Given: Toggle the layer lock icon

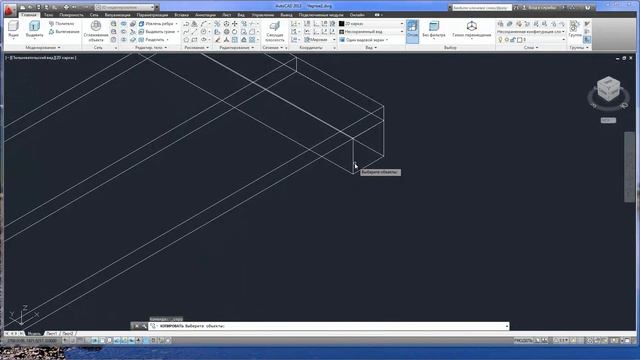Looking at the screenshot, I should (x=513, y=40).
